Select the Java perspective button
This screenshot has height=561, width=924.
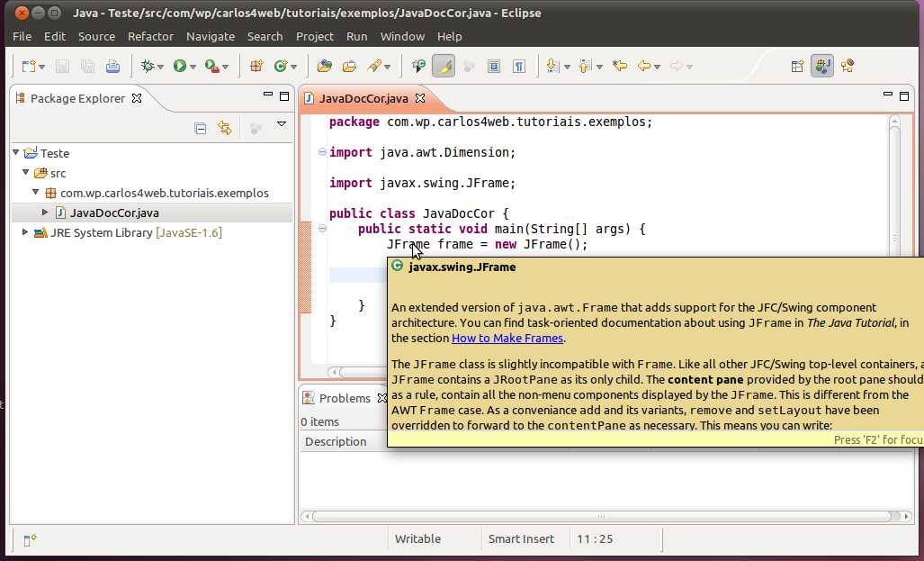pyautogui.click(x=822, y=66)
